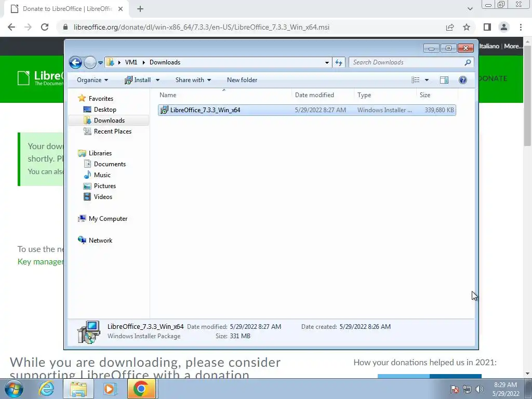This screenshot has height=399, width=532.
Task: Toggle the preview pane
Action: pos(444,80)
